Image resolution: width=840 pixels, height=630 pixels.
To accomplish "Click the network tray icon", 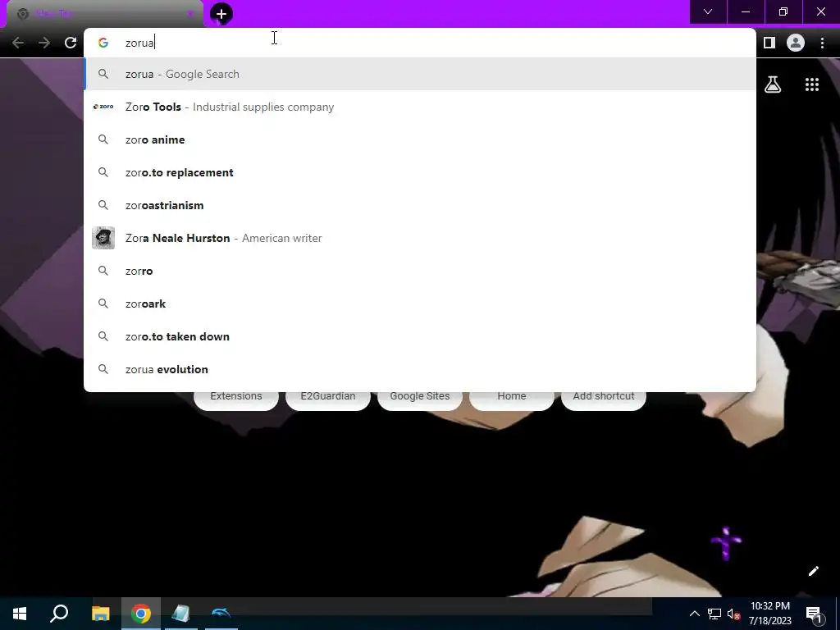I will click(x=714, y=614).
